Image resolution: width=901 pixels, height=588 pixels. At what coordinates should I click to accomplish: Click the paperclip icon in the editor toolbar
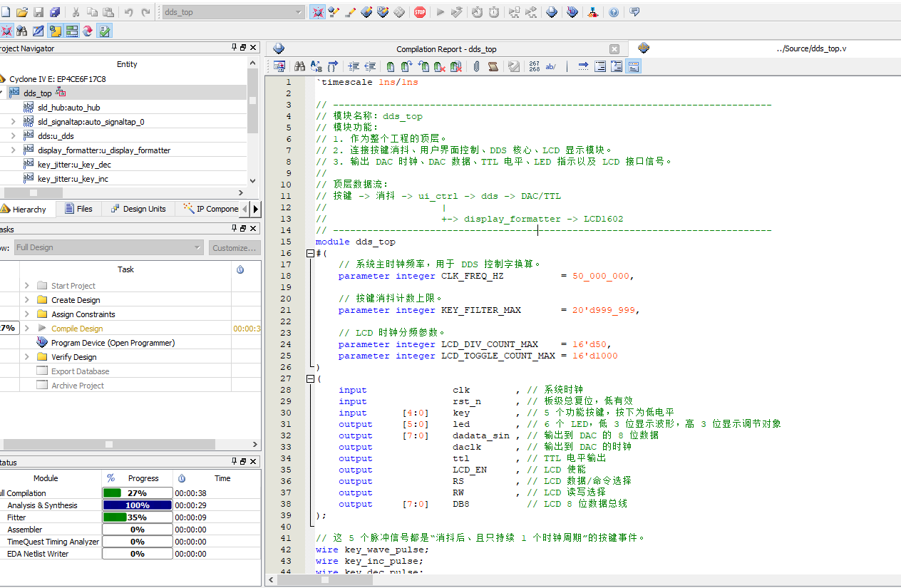point(476,66)
